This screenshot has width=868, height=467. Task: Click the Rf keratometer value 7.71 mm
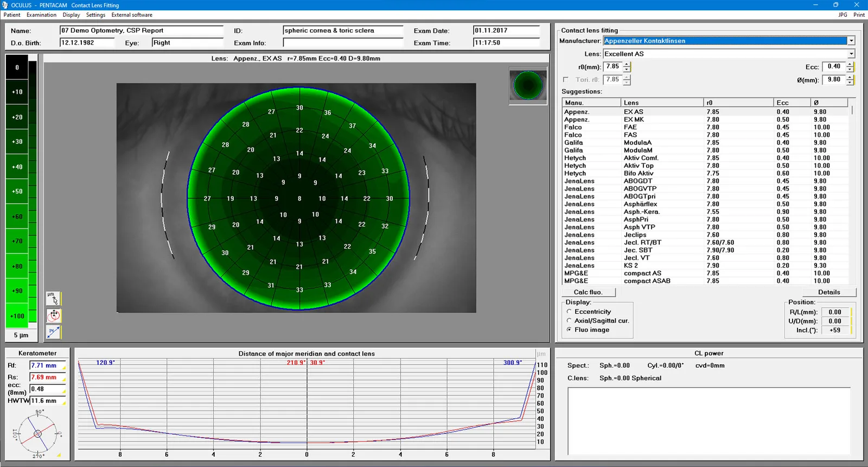point(48,365)
